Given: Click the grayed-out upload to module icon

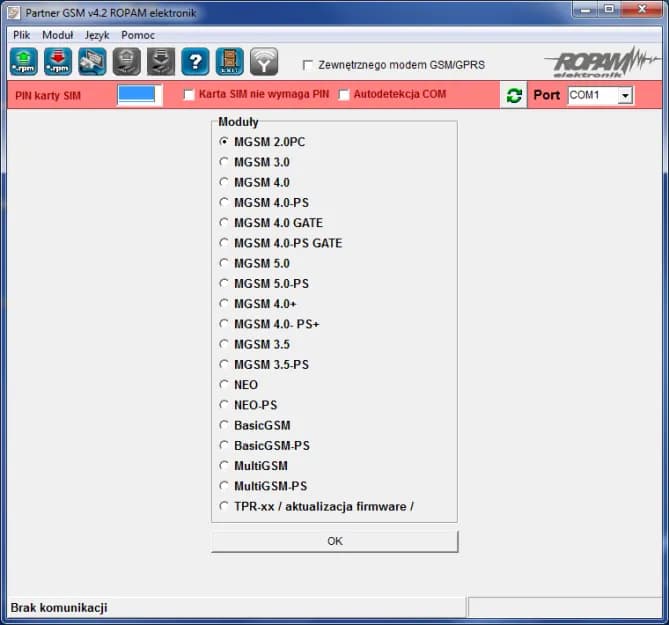Looking at the screenshot, I should coord(126,62).
